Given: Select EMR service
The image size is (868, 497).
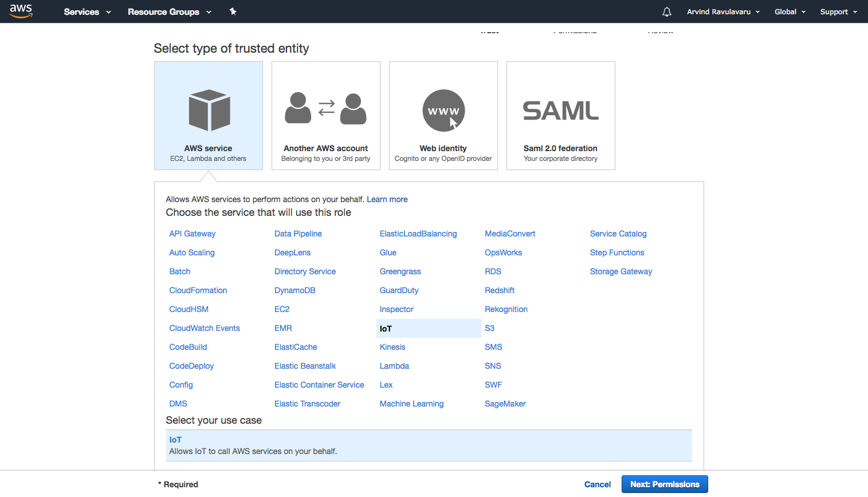Looking at the screenshot, I should tap(283, 328).
